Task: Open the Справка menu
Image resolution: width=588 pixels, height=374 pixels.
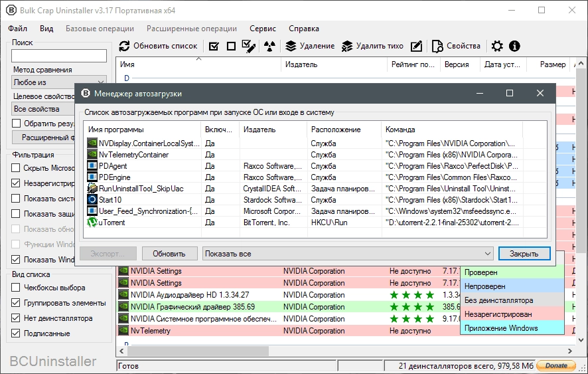Action: click(304, 29)
